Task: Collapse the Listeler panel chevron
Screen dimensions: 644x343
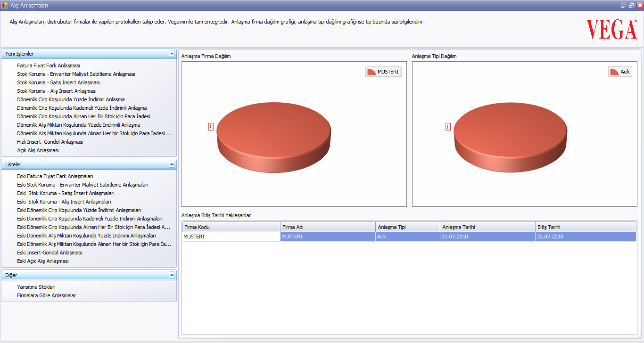Action: tap(172, 164)
